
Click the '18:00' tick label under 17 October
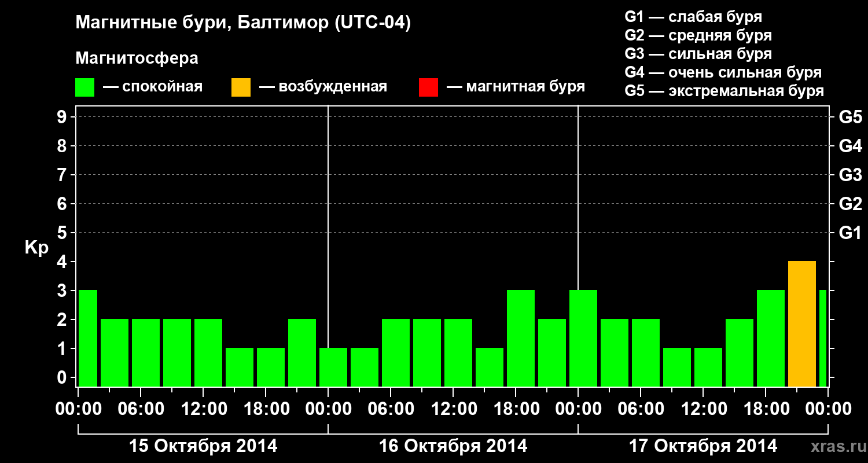[x=766, y=409]
